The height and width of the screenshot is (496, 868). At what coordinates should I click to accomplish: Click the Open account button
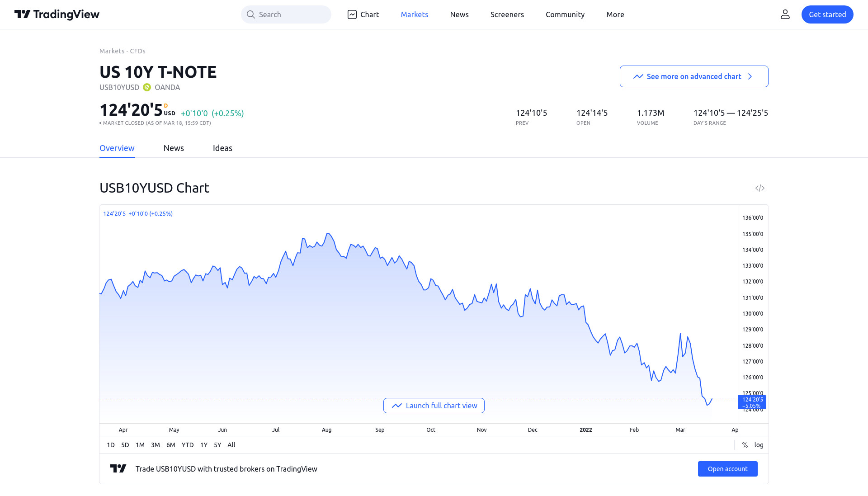pyautogui.click(x=728, y=469)
